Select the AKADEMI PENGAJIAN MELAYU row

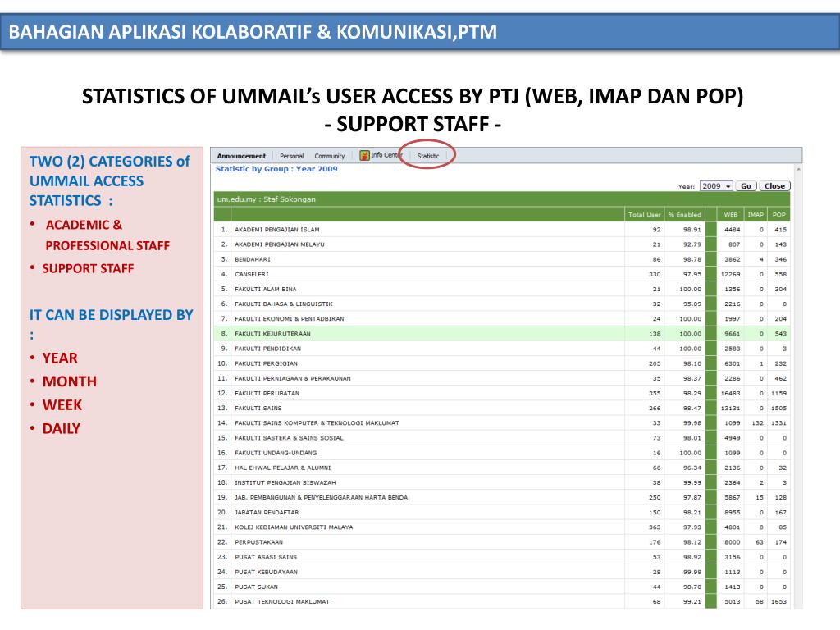coord(501,244)
